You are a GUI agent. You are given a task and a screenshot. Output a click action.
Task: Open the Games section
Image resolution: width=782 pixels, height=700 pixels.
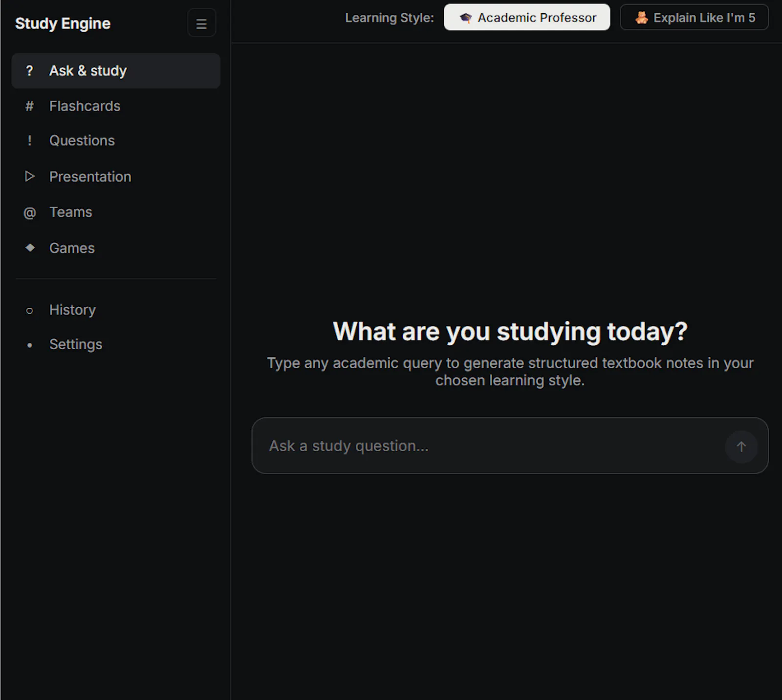coord(116,248)
